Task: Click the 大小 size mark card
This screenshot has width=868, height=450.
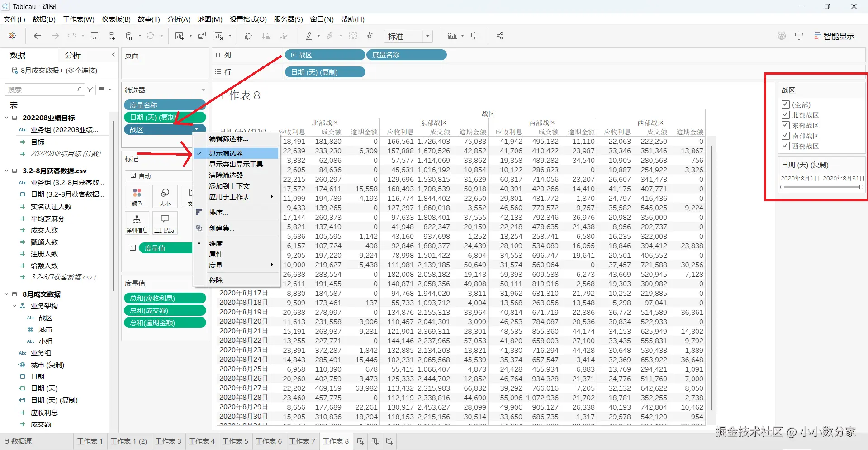Action: click(x=165, y=197)
